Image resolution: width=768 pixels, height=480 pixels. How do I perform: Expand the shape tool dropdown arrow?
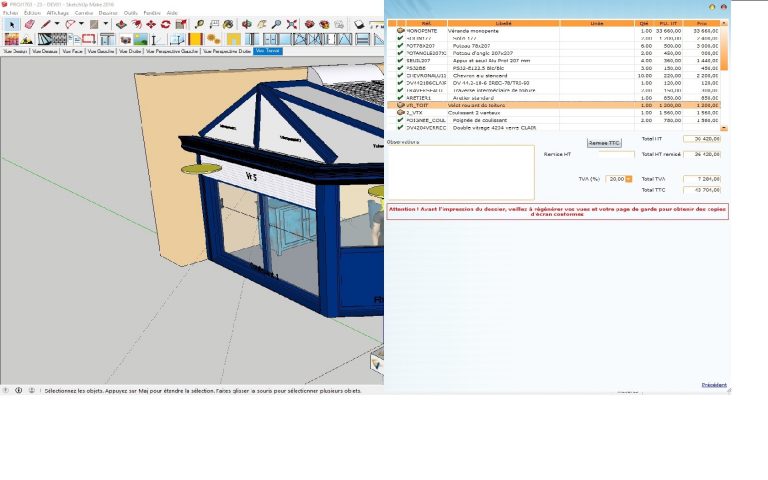tap(105, 24)
